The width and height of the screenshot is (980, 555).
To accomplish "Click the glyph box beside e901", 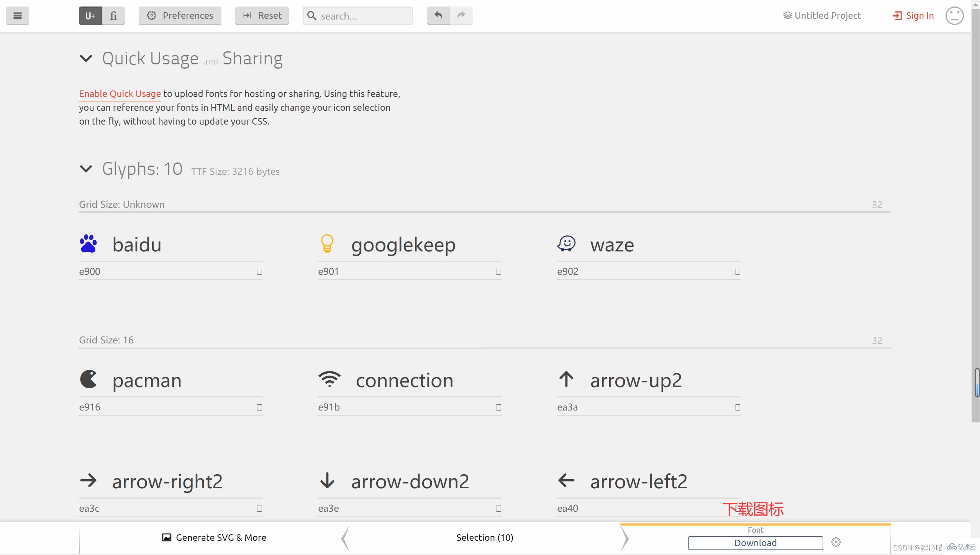I will pos(498,272).
